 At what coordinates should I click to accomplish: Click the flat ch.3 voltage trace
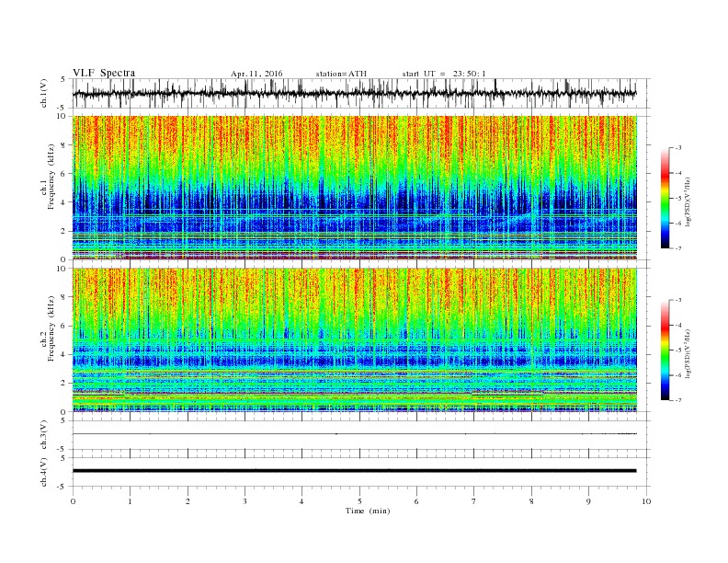coord(355,434)
